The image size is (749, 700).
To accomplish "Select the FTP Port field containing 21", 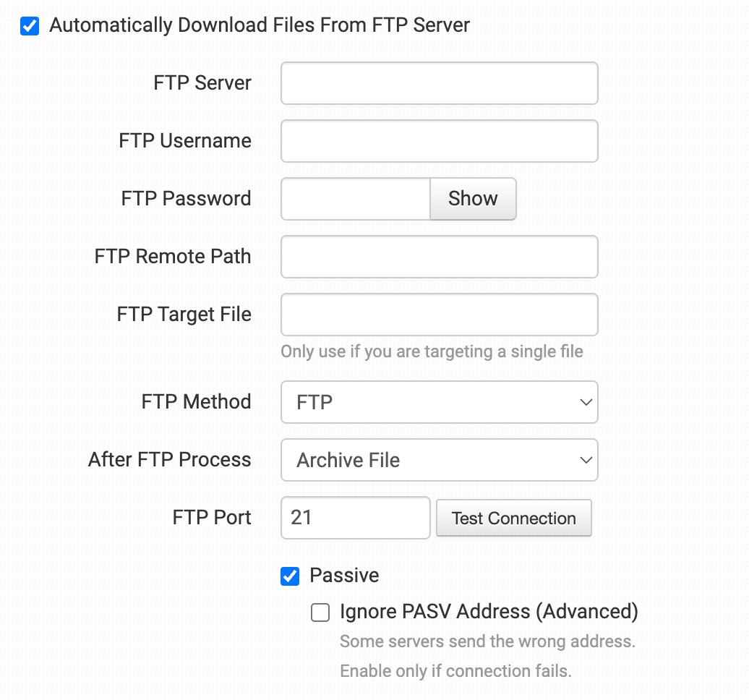I will pos(356,518).
